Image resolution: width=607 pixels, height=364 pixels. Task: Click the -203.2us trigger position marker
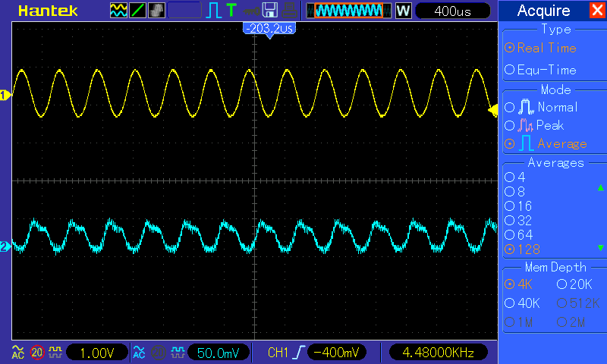(x=269, y=30)
